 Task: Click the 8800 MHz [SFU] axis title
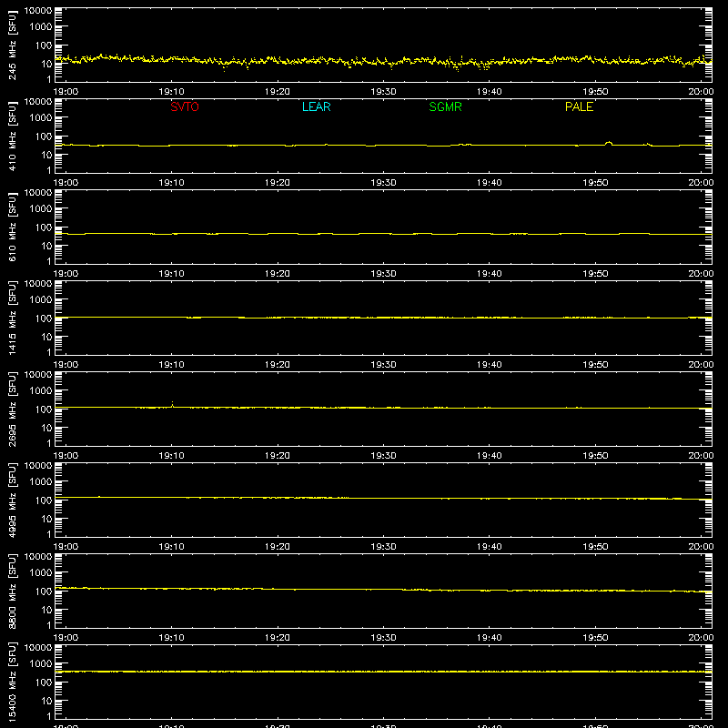click(13, 591)
